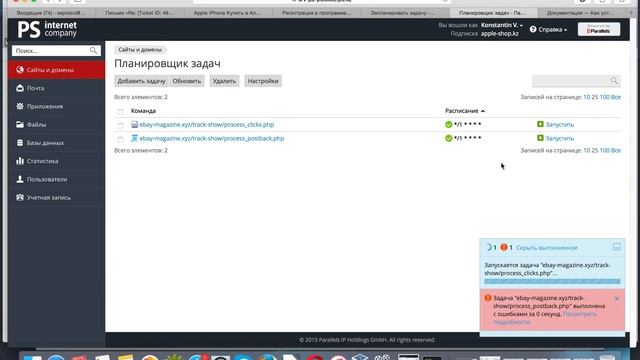The width and height of the screenshot is (640, 360).
Task: Click the run icon for process_postback.php
Action: pyautogui.click(x=540, y=138)
